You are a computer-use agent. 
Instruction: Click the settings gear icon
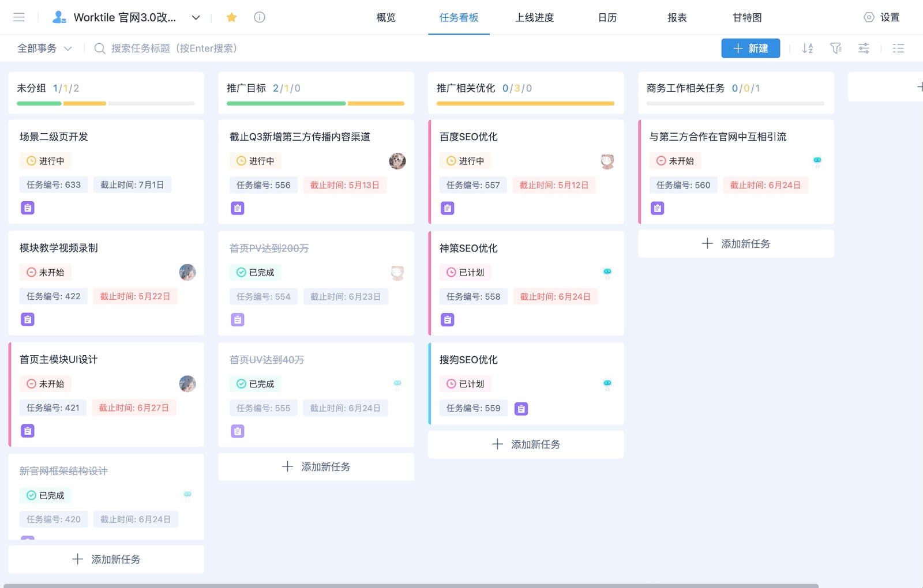[x=869, y=17]
